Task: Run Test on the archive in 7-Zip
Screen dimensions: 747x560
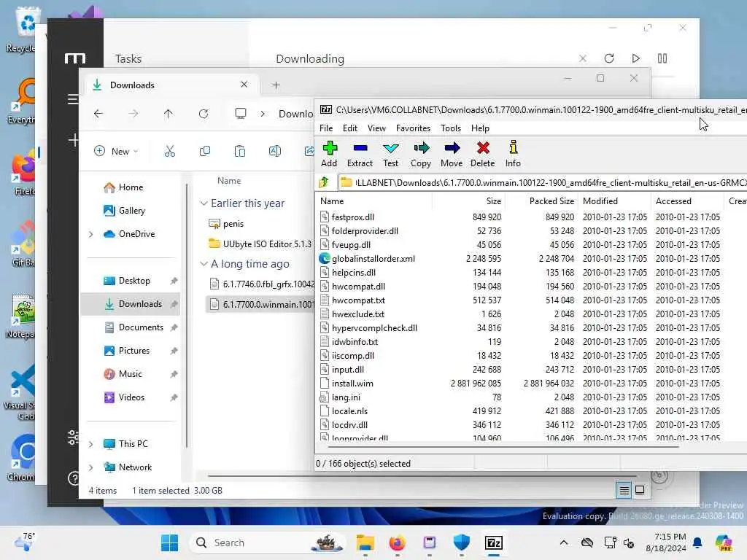Action: tap(391, 155)
